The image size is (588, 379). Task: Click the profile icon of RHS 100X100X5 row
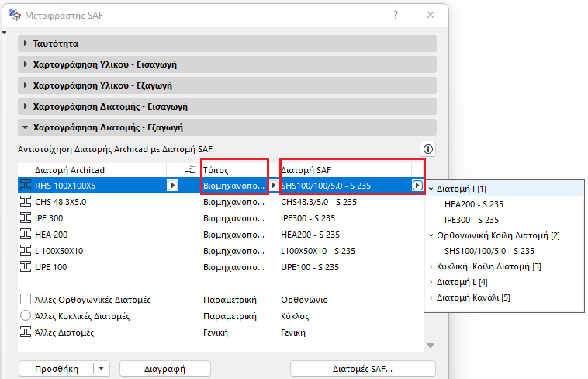pos(26,185)
